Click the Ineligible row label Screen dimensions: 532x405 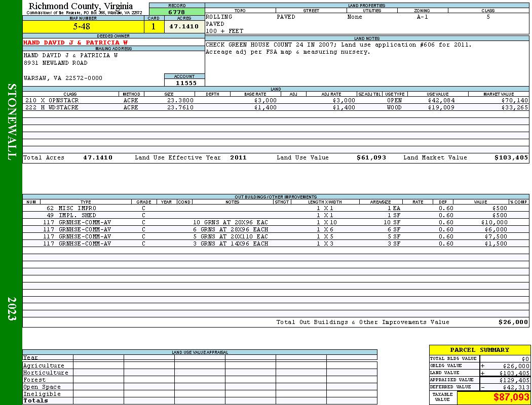[42, 394]
